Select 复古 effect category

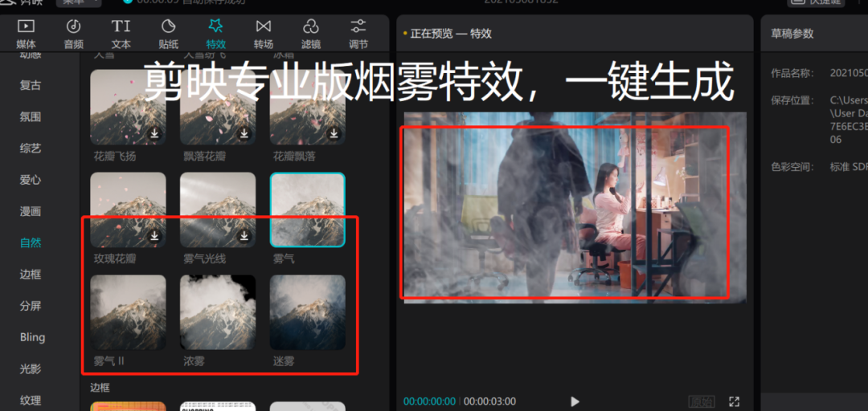coord(31,86)
